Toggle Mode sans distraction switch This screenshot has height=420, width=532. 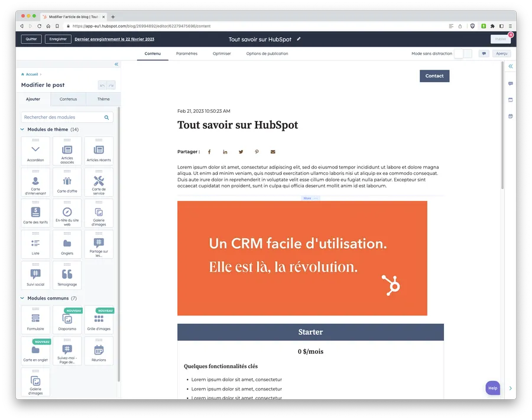click(x=463, y=54)
